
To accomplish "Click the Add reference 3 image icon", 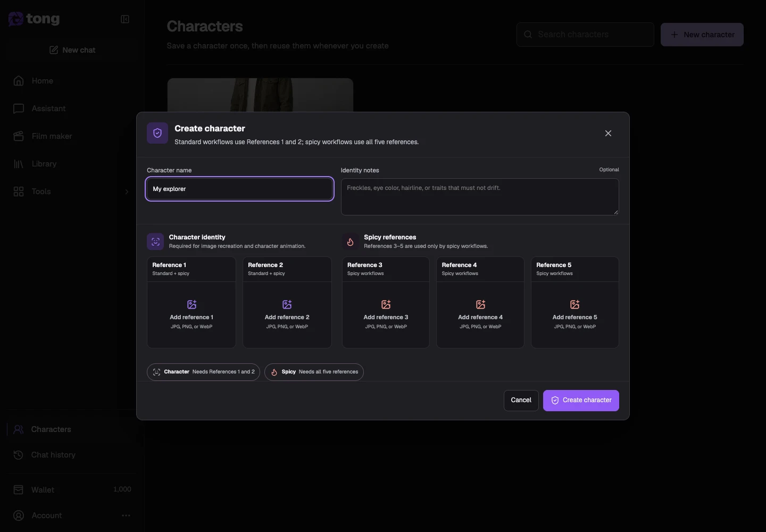I will click(386, 304).
